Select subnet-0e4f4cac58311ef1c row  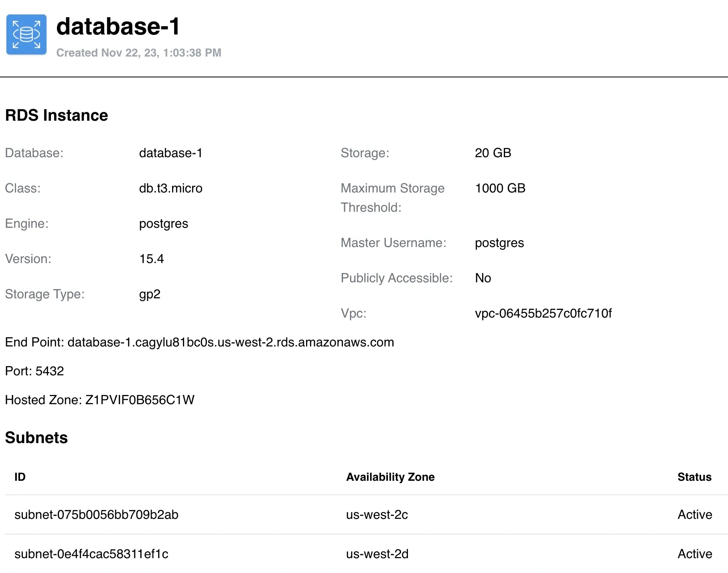pos(91,554)
